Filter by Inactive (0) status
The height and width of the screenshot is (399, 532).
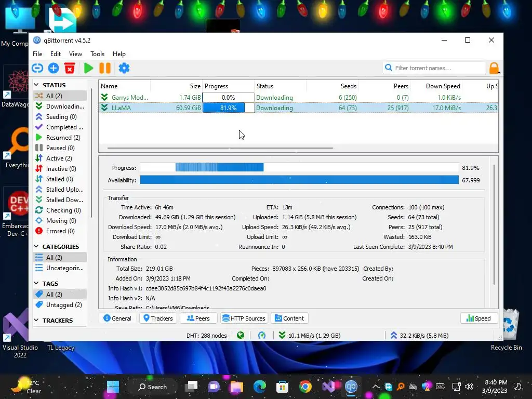60,169
